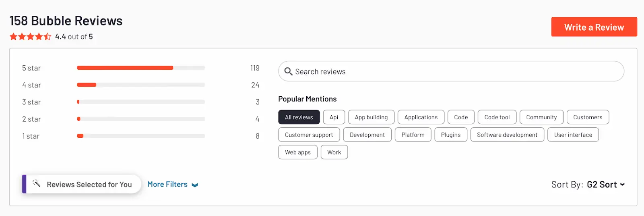Filter by the 5 star rating bar
Viewport: 644px width, 216px height.
click(x=141, y=68)
